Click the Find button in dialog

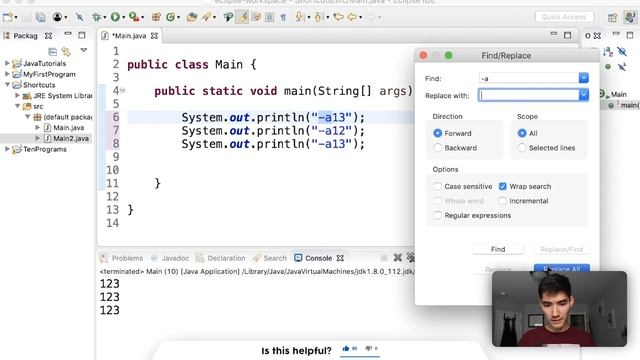pyautogui.click(x=498, y=249)
